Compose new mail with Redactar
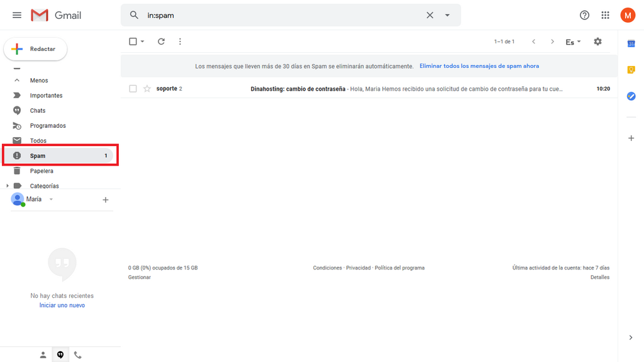This screenshot has width=644, height=362. pos(35,49)
